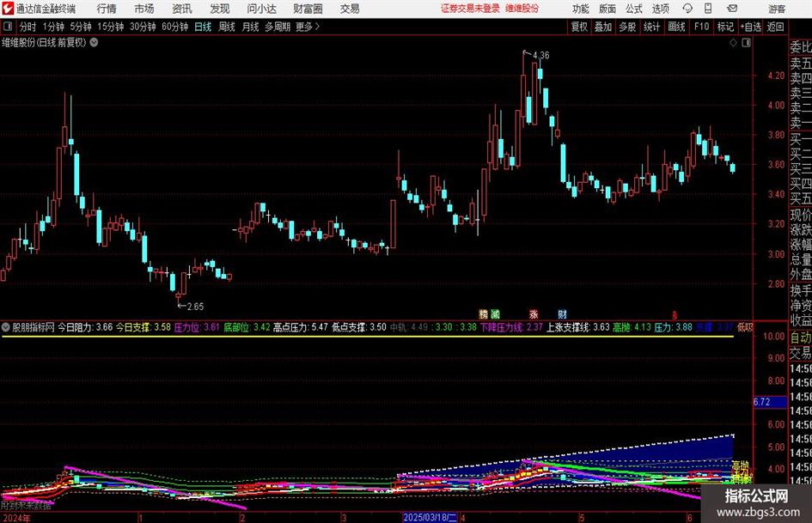Open the 问小达 menu

[x=261, y=9]
